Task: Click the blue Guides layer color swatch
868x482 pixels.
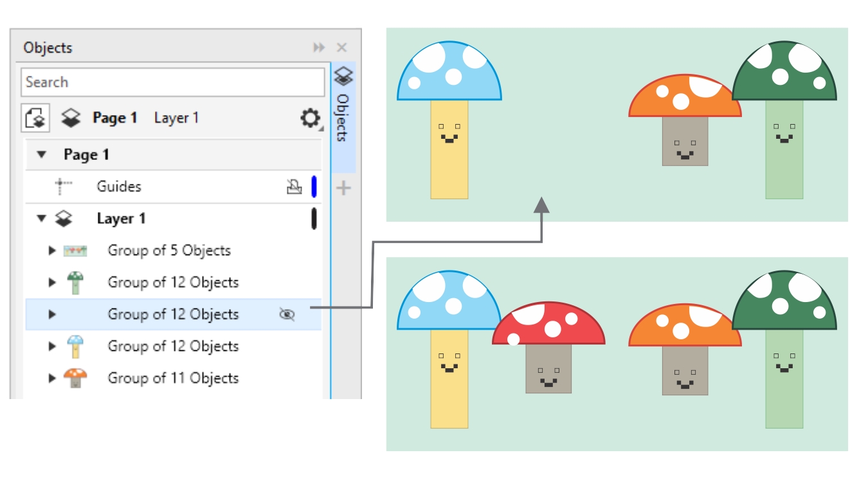Action: point(314,187)
